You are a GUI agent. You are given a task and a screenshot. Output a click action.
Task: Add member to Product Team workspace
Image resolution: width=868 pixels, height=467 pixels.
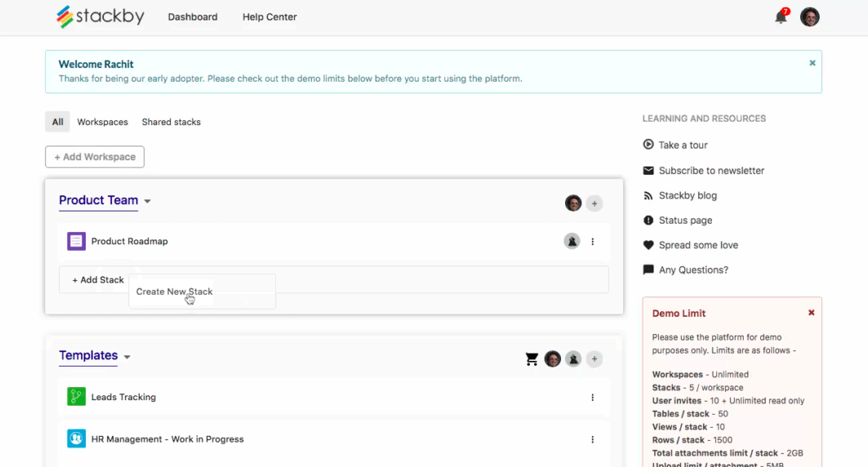[594, 203]
